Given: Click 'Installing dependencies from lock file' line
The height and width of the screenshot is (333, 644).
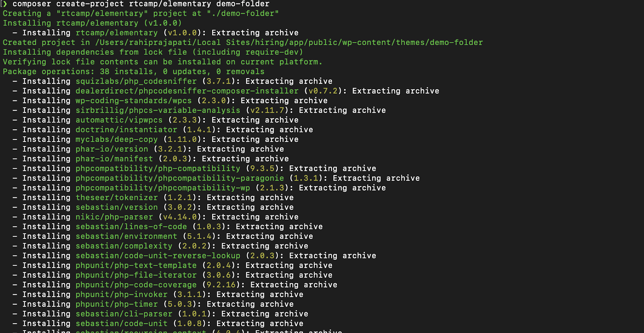Looking at the screenshot, I should [153, 52].
